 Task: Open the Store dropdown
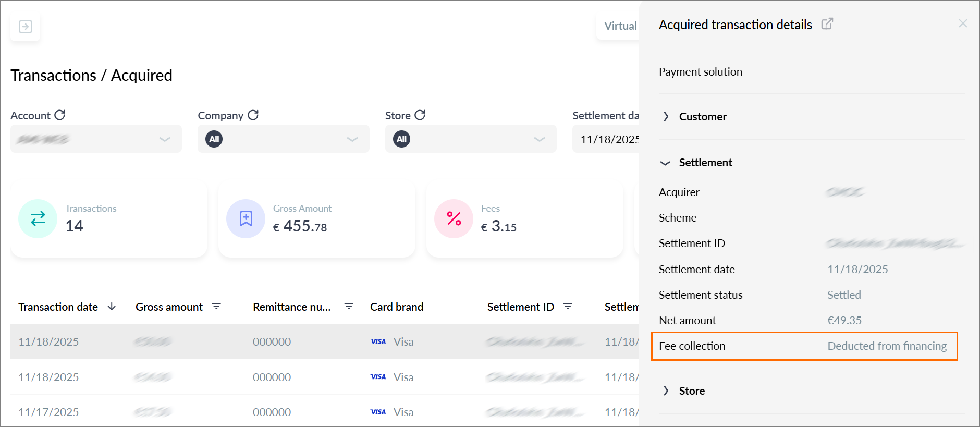pos(471,139)
